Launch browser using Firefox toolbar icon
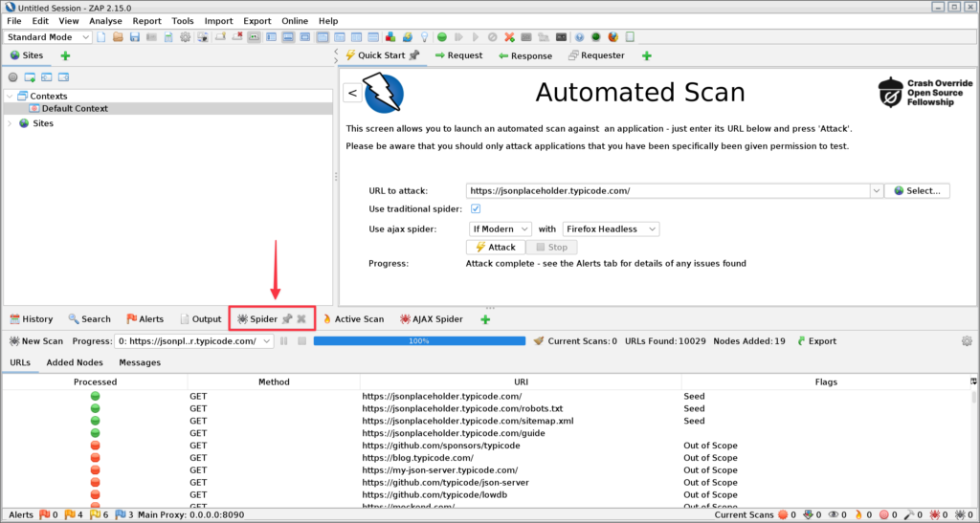Screen dimensions: 980x523 tap(612, 37)
